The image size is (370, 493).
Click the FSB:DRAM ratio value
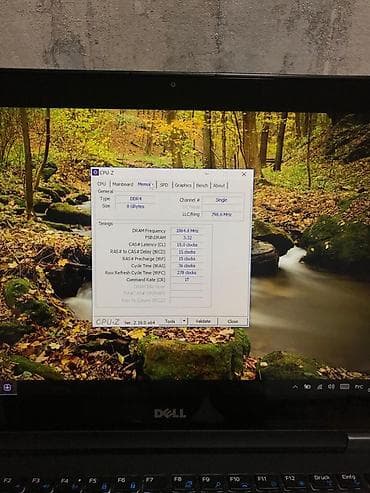click(187, 238)
